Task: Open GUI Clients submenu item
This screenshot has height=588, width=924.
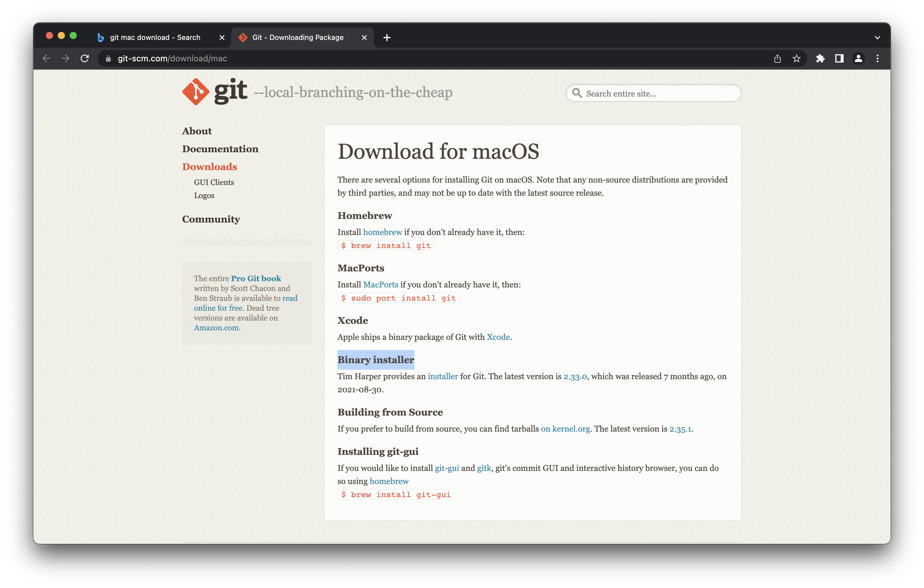Action: (x=214, y=182)
